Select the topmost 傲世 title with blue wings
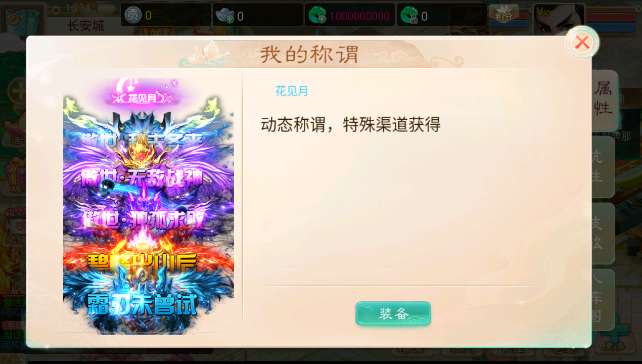The image size is (642, 364). click(x=143, y=136)
